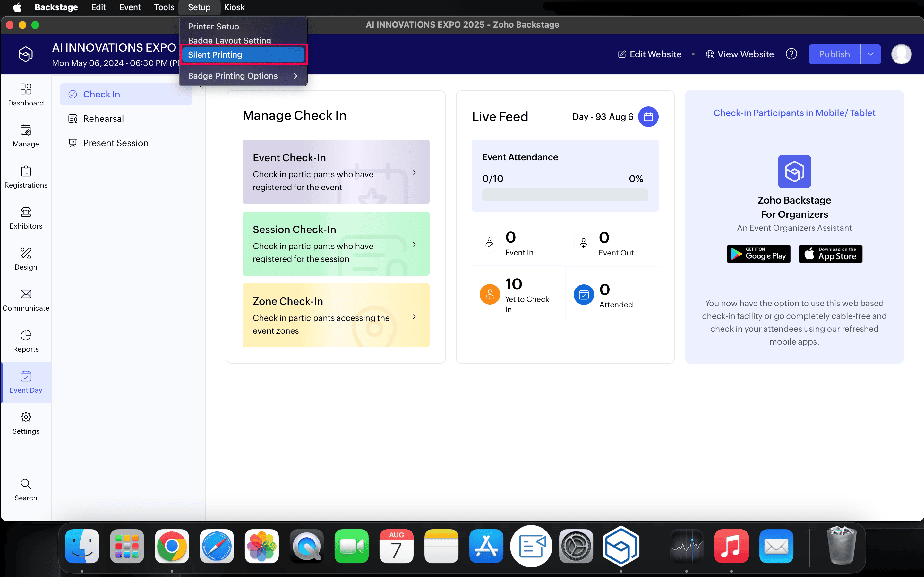924x577 pixels.
Task: Click the Event Attendance progress bar
Action: [565, 195]
